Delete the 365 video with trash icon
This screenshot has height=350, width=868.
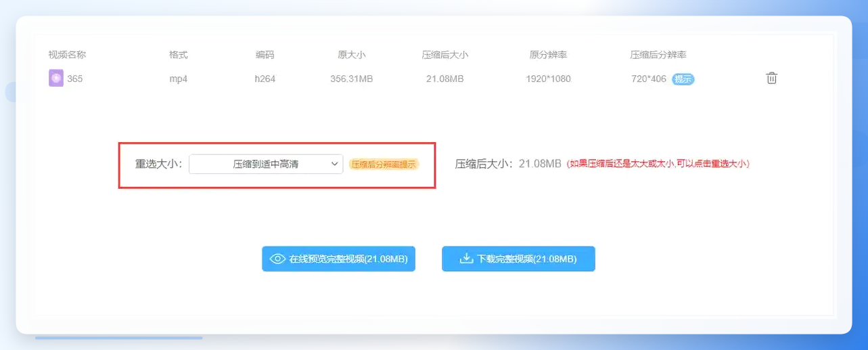tap(771, 79)
